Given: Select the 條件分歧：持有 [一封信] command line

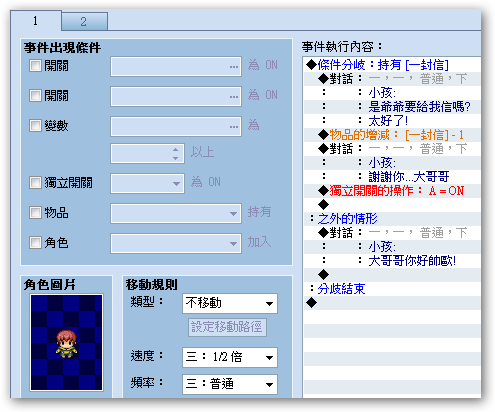Looking at the screenshot, I should coord(392,65).
